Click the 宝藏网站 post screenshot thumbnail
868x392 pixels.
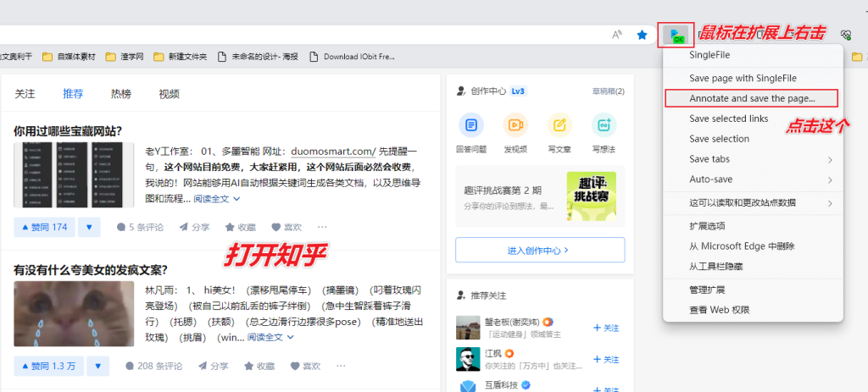(74, 174)
